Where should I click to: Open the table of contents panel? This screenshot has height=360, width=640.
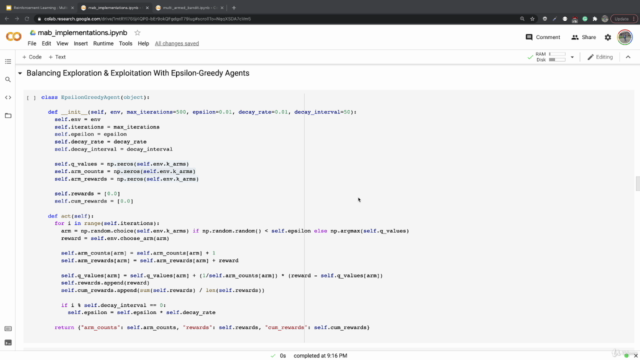click(8, 62)
